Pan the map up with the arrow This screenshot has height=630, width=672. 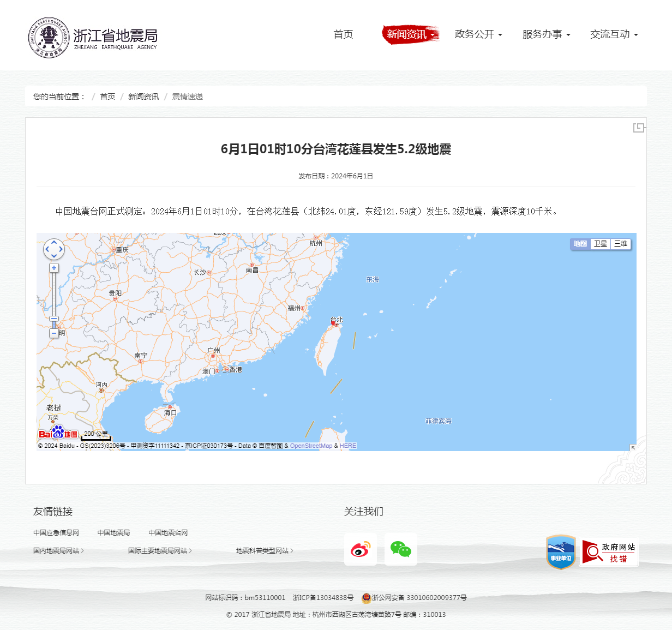tap(54, 242)
